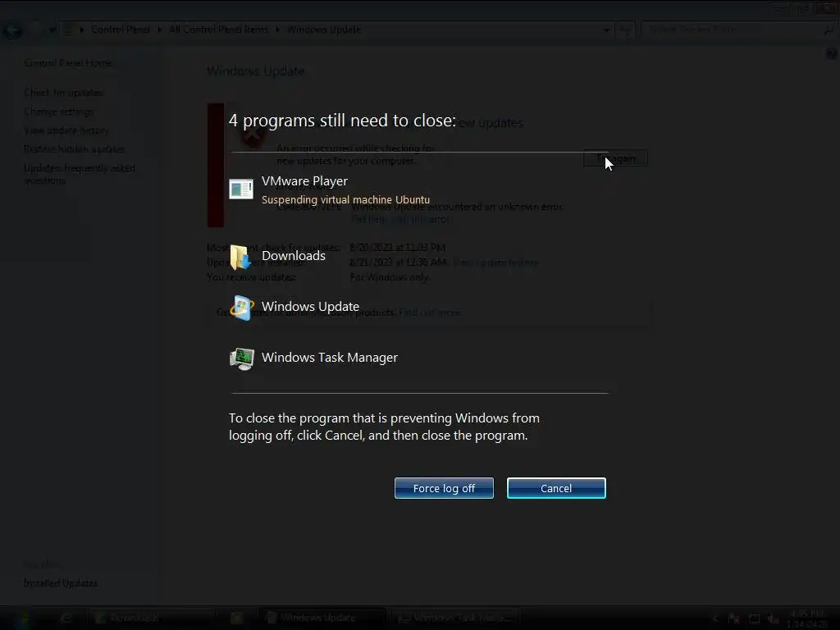Screen dimensions: 840x630
Task: Open Control Panel Home in background sidebar
Action: [x=68, y=62]
